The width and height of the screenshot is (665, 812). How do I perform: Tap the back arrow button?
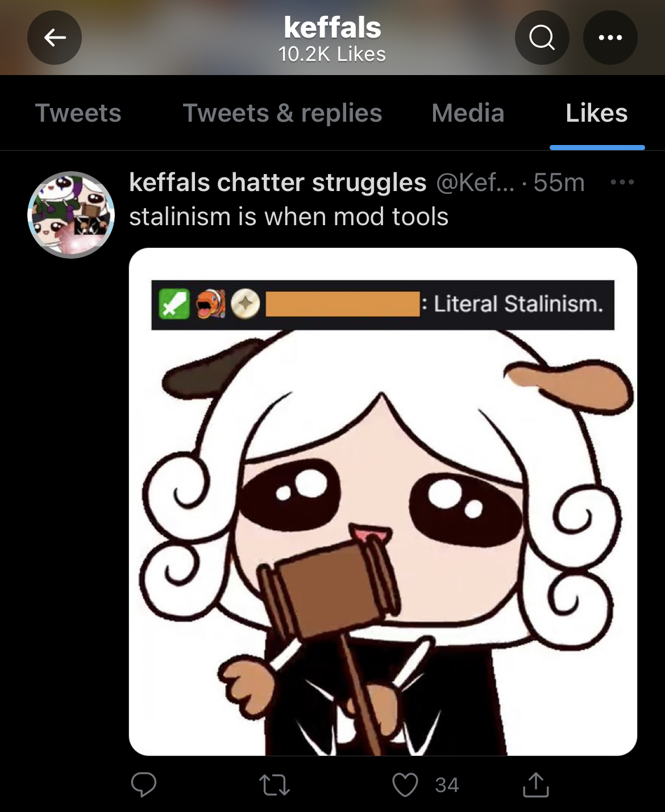click(x=55, y=38)
